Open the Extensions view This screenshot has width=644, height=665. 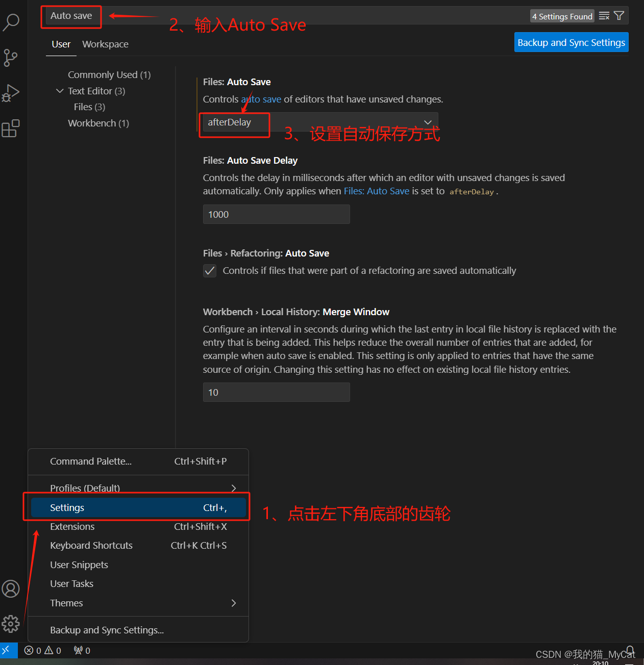11,129
